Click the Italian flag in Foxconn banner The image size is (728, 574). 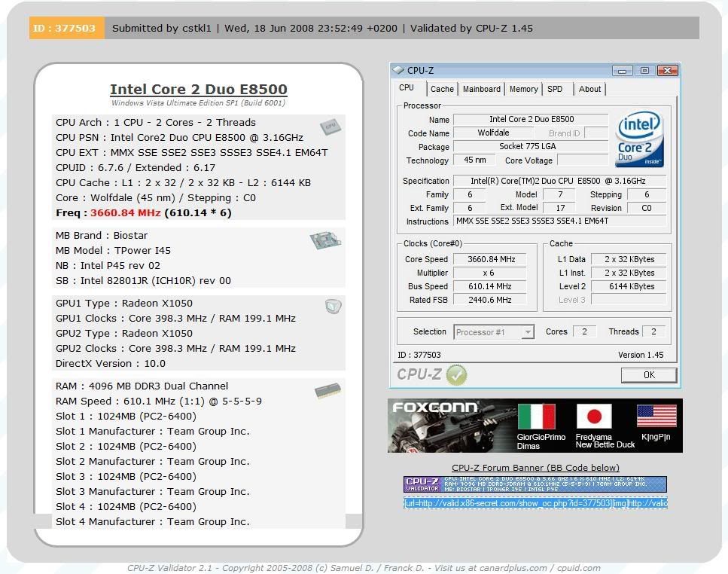pos(537,417)
